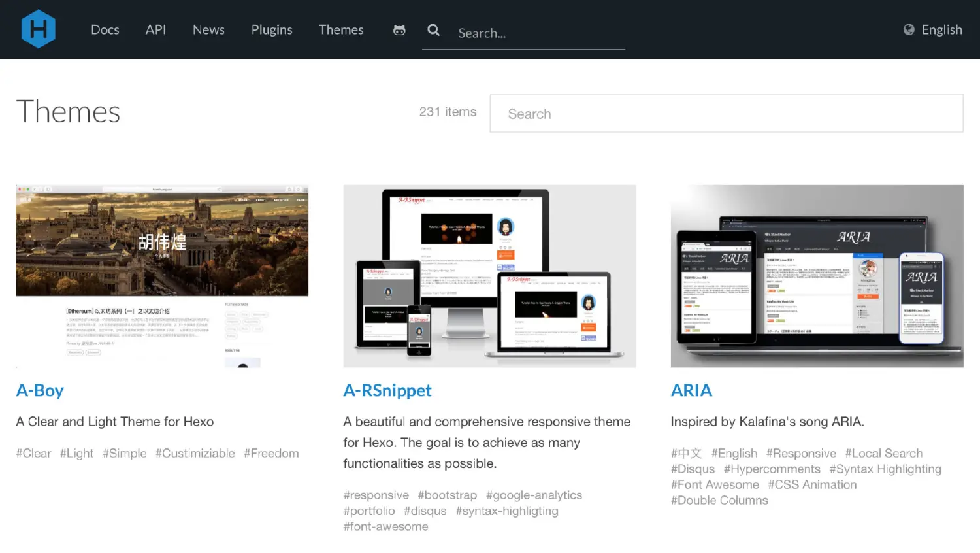Viewport: 980px width, 553px height.
Task: Click the magnifier search icon in navbar
Action: 433,29
